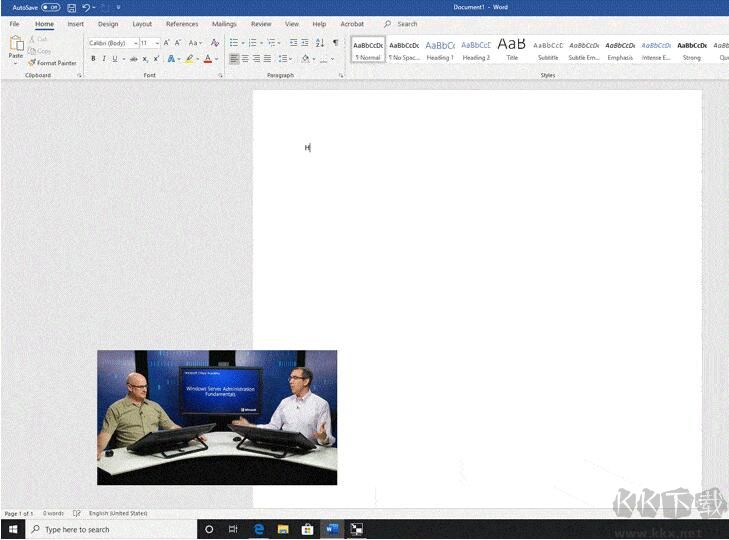Toggle strikethrough formatting
The height and width of the screenshot is (540, 729).
point(133,59)
